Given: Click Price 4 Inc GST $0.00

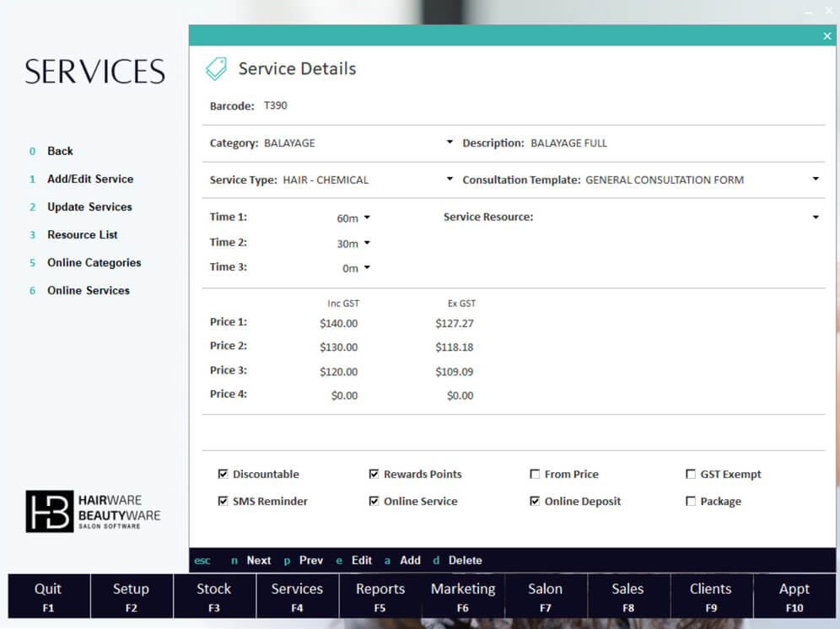Looking at the screenshot, I should 344,395.
